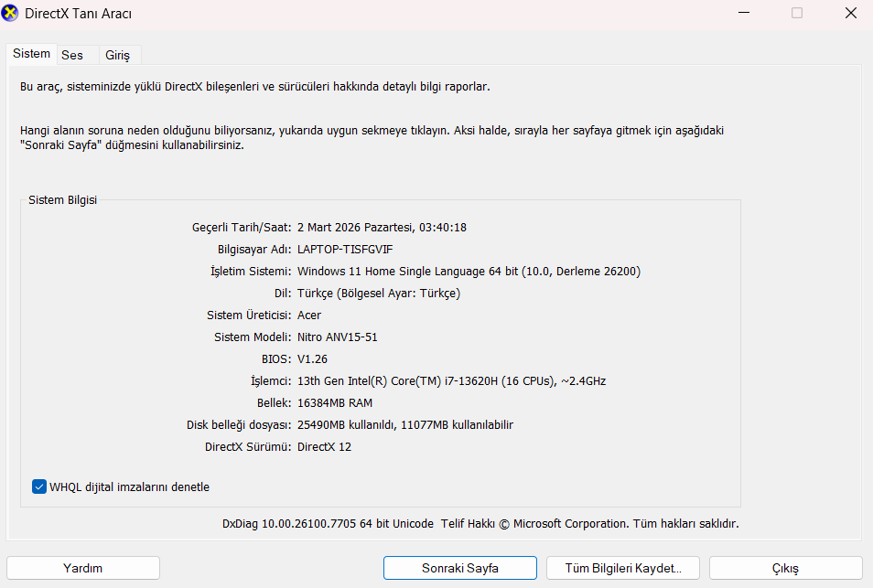Select the Sistem tab
873x588 pixels.
[31, 54]
